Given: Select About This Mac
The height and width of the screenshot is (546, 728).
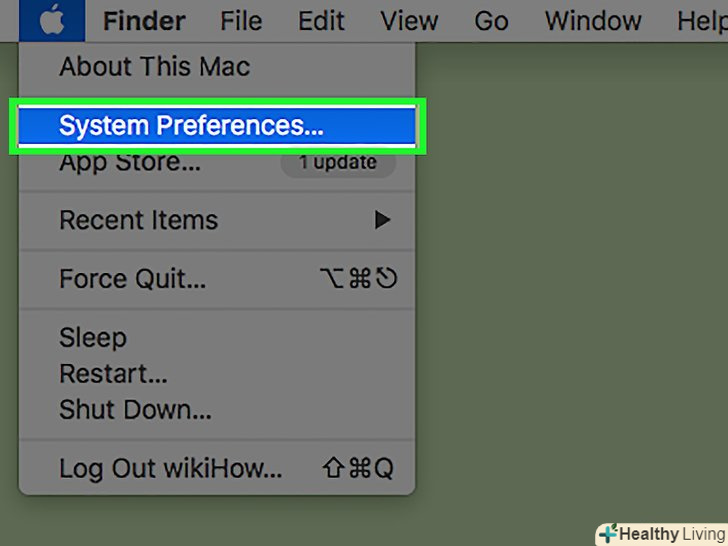Looking at the screenshot, I should coord(154,67).
